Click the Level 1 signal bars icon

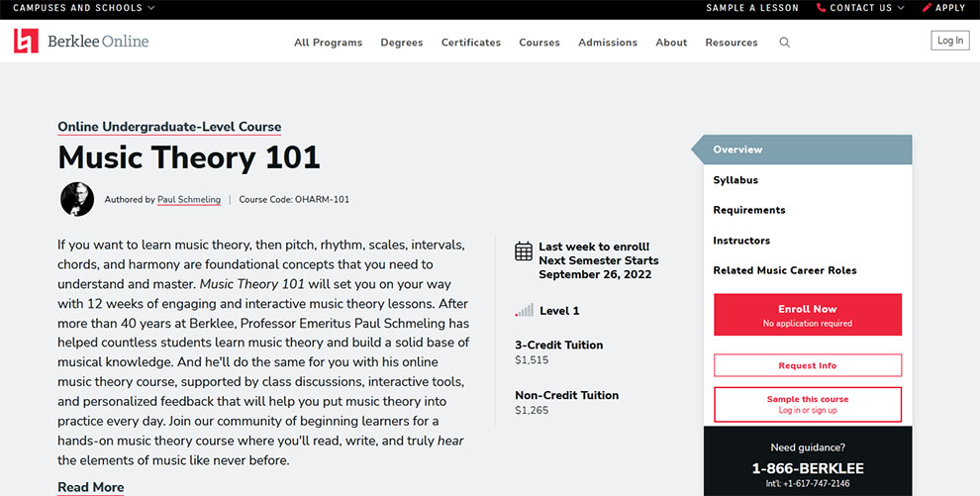click(x=524, y=311)
